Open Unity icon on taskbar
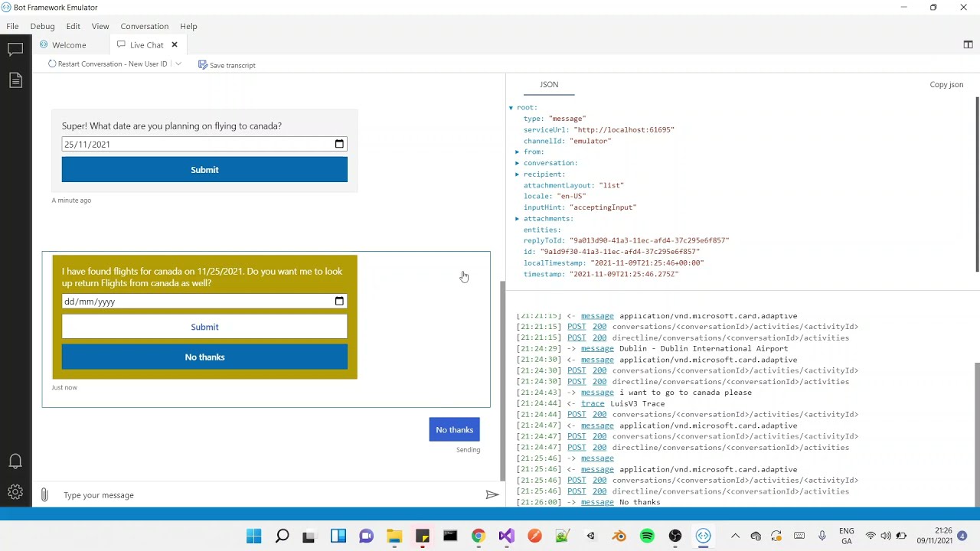 [x=590, y=536]
